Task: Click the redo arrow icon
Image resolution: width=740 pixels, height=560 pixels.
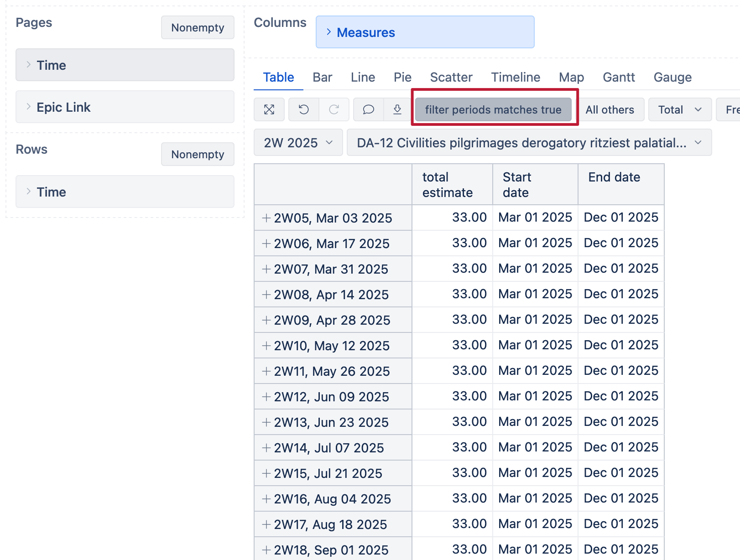Action: click(334, 109)
